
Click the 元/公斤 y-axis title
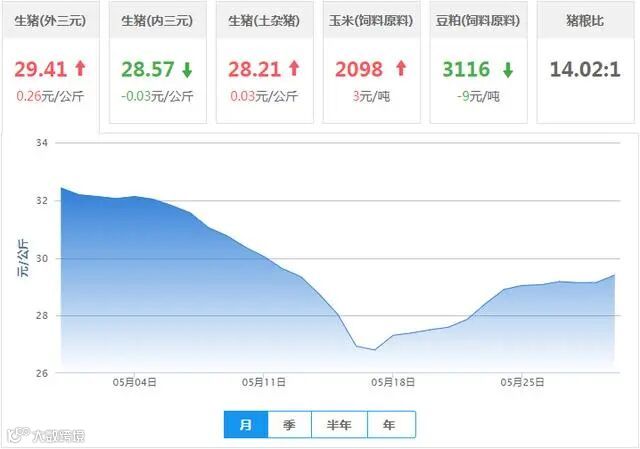[x=23, y=258]
